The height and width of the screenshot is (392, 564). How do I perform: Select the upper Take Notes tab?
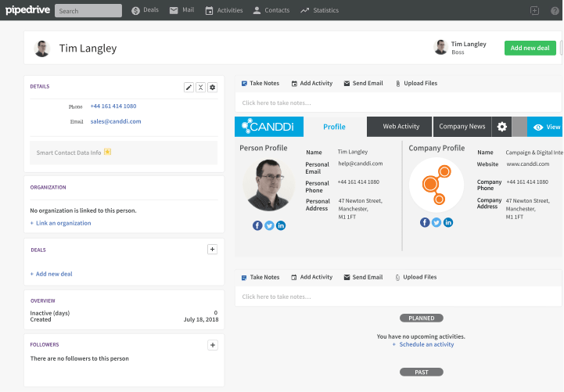[x=260, y=84]
